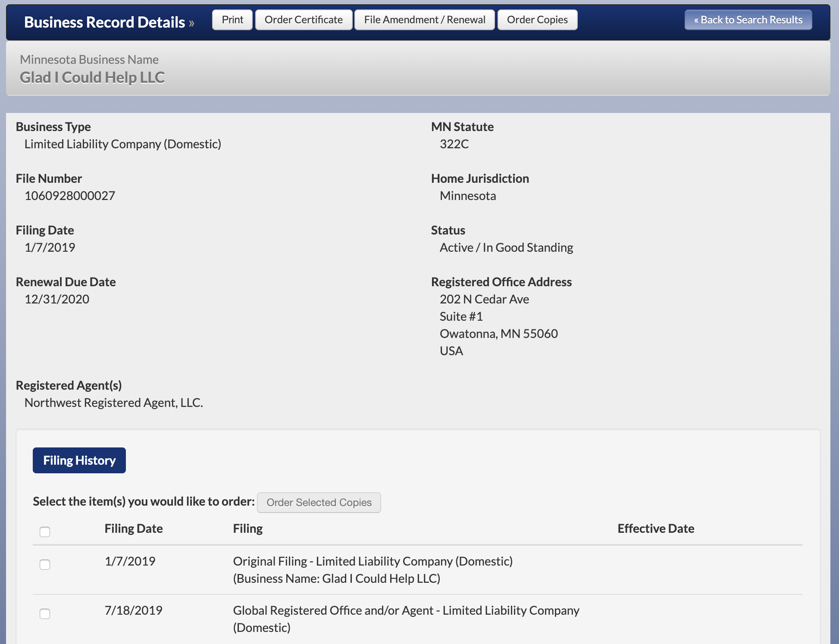Select business name Glad I Could Help LLC

pos(92,78)
